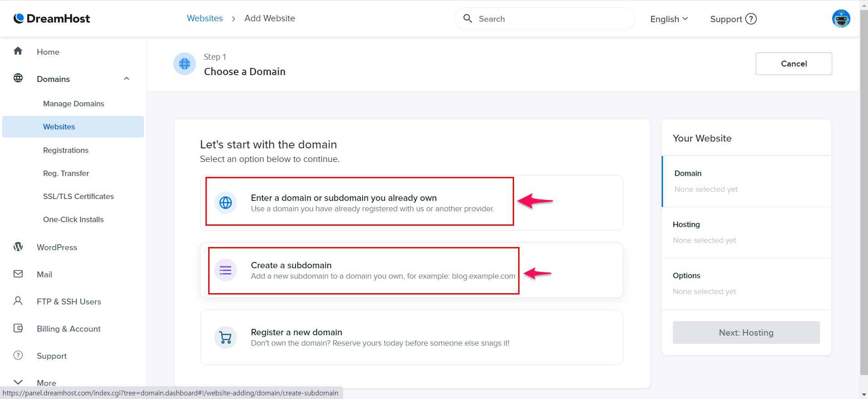This screenshot has width=868, height=399.
Task: Click the Next: Hosting button
Action: 746,332
